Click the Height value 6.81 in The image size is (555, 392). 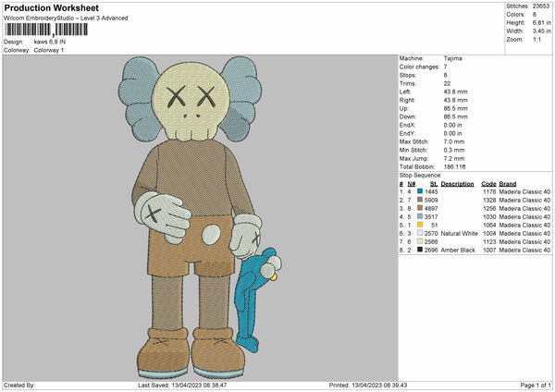[x=541, y=22]
